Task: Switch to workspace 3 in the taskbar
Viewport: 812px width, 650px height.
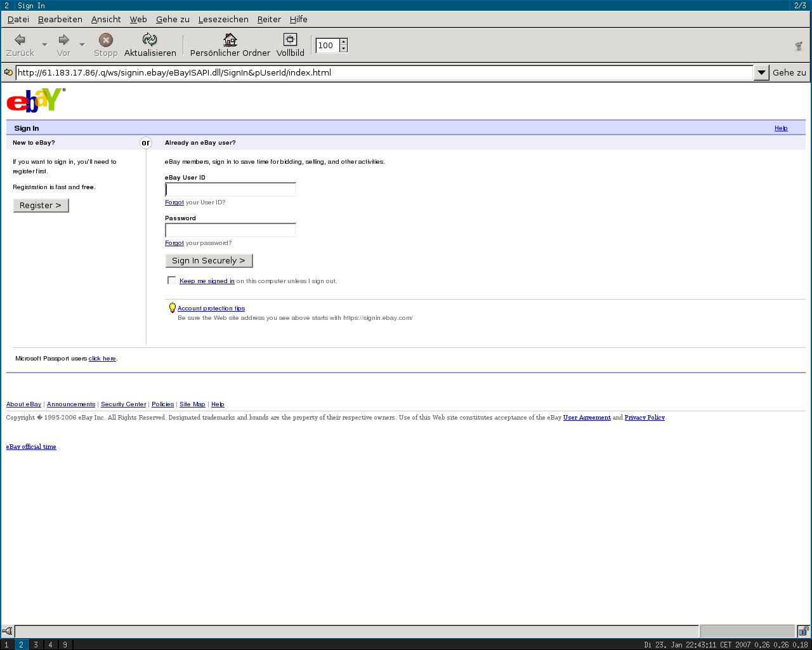Action: (x=36, y=644)
